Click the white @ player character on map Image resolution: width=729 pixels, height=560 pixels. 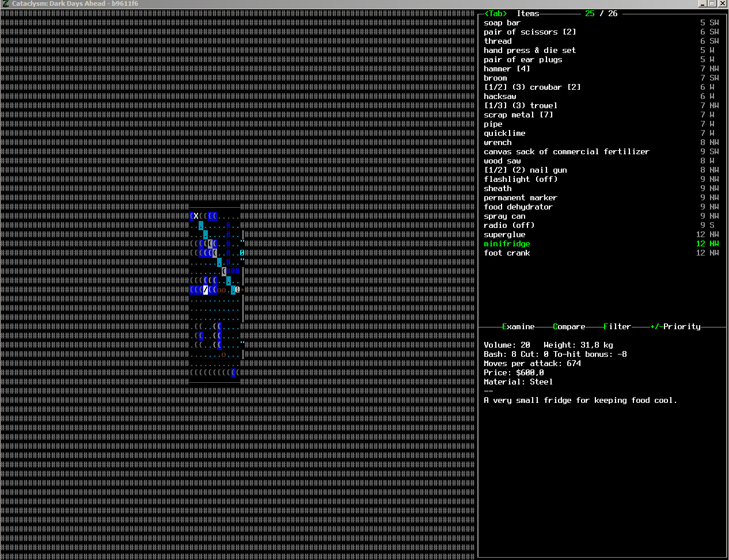(x=237, y=289)
